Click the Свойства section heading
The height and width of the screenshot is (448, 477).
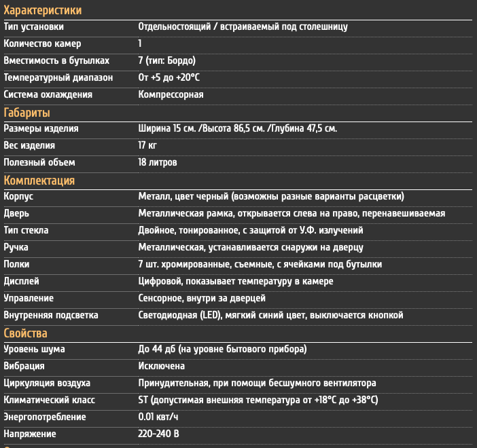click(26, 333)
